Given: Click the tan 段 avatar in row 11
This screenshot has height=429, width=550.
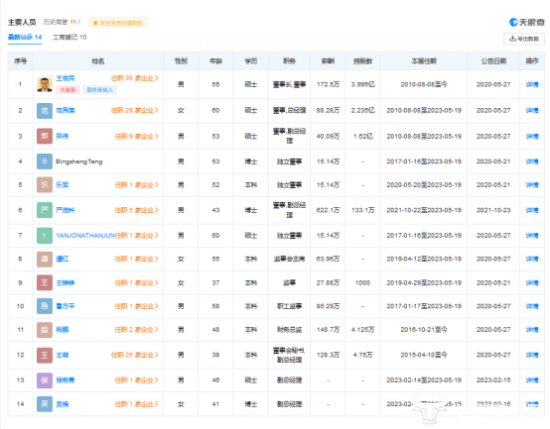Looking at the screenshot, I should coord(45,329).
